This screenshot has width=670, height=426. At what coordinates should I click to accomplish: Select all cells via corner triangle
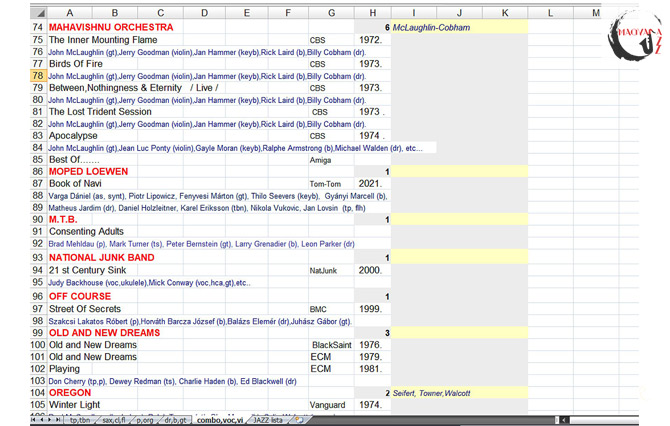tap(39, 13)
